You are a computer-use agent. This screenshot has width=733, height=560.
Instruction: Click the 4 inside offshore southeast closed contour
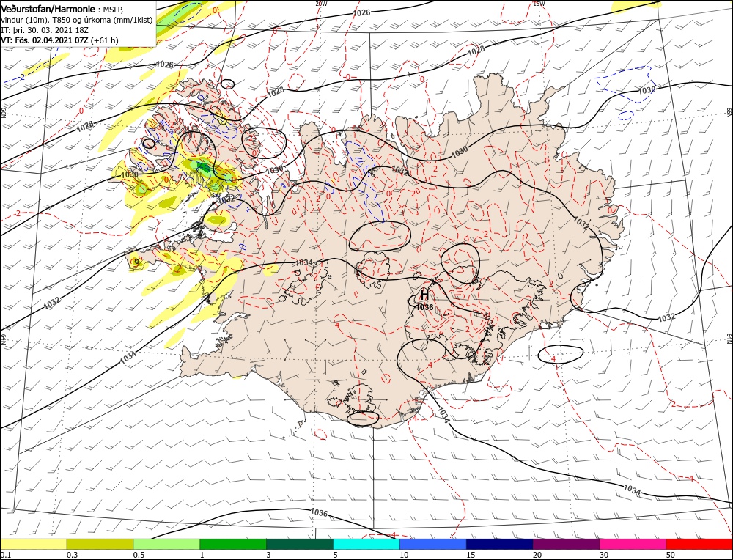coord(553,358)
